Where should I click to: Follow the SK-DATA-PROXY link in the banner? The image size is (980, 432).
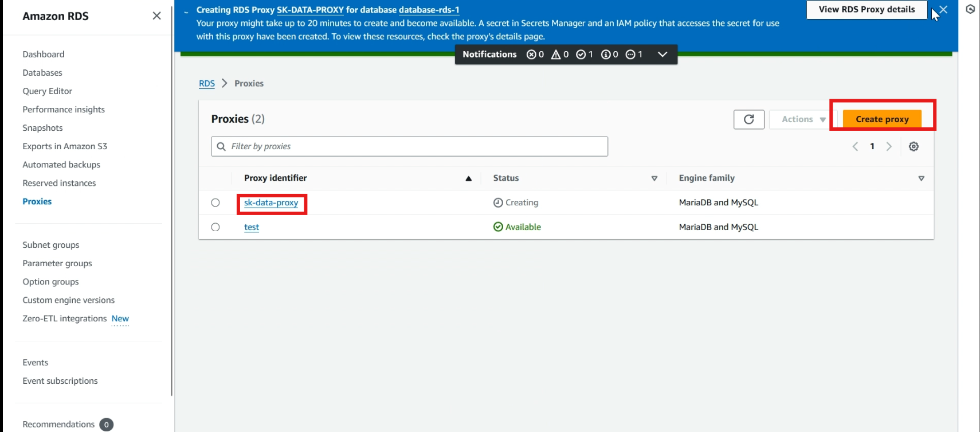[310, 10]
